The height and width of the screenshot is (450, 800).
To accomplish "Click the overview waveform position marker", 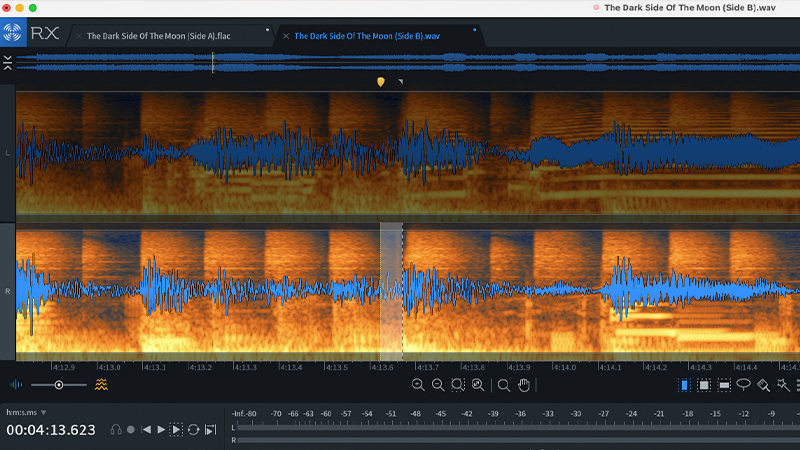I will pos(213,63).
